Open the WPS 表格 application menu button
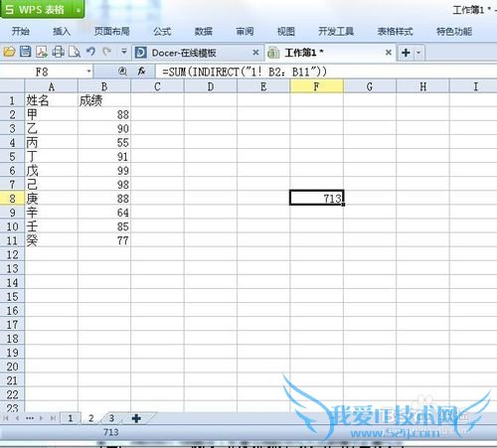The image size is (497, 448). tap(36, 9)
